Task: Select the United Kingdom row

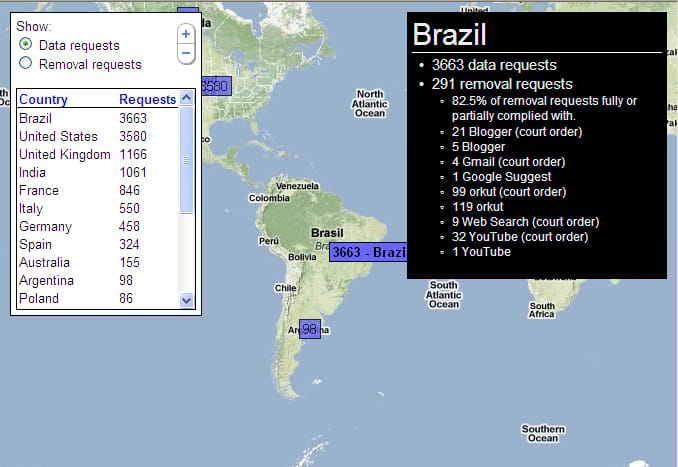Action: tap(98, 154)
